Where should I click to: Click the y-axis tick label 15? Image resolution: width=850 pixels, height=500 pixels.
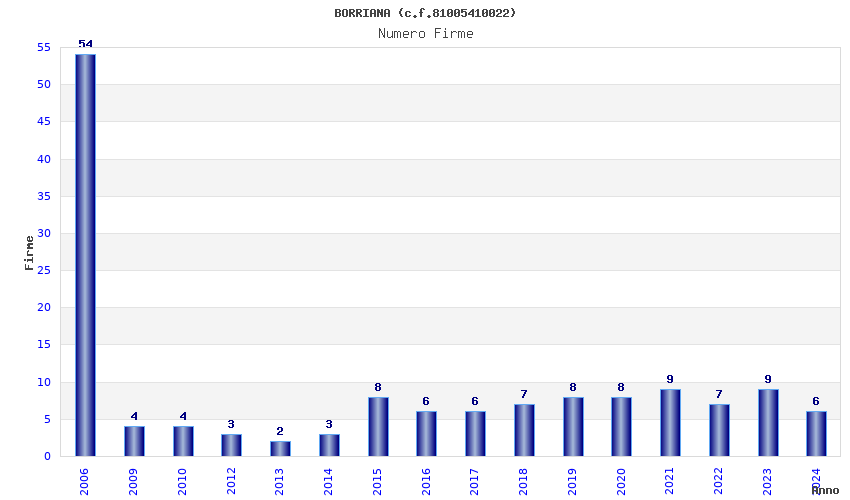coord(44,344)
